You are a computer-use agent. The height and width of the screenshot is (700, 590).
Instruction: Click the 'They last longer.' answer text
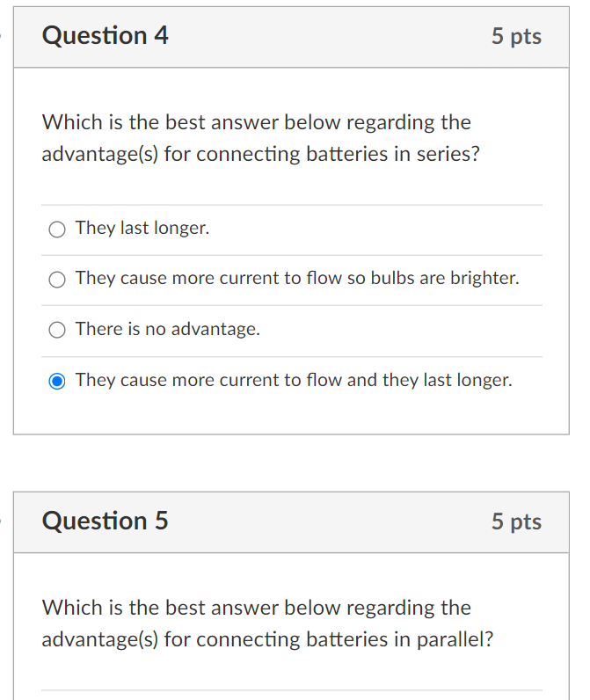pyautogui.click(x=142, y=228)
